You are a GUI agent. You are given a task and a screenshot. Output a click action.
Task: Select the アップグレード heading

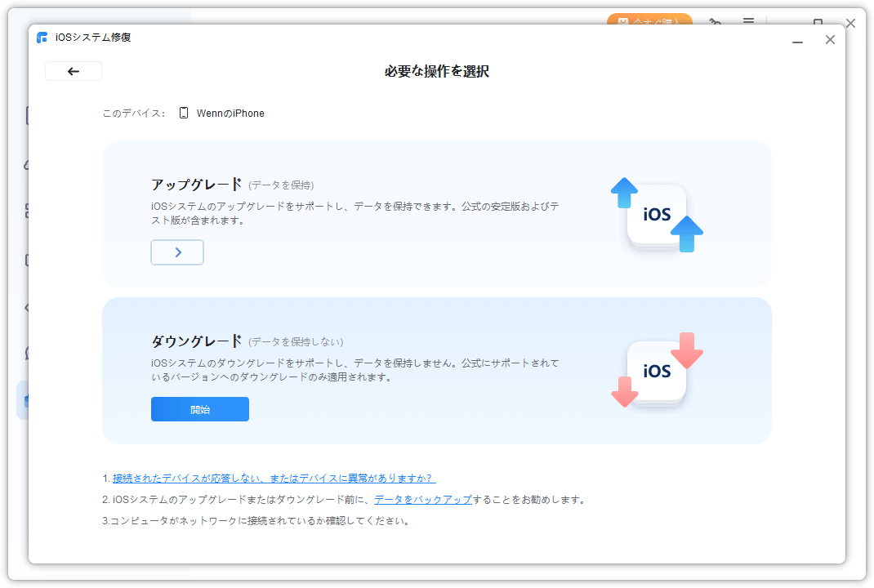pyautogui.click(x=197, y=185)
